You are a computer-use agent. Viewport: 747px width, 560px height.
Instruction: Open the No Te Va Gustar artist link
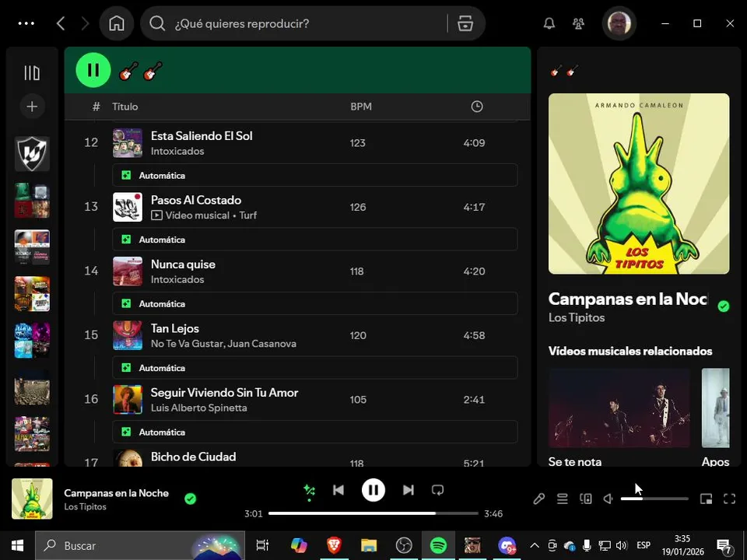(x=187, y=343)
